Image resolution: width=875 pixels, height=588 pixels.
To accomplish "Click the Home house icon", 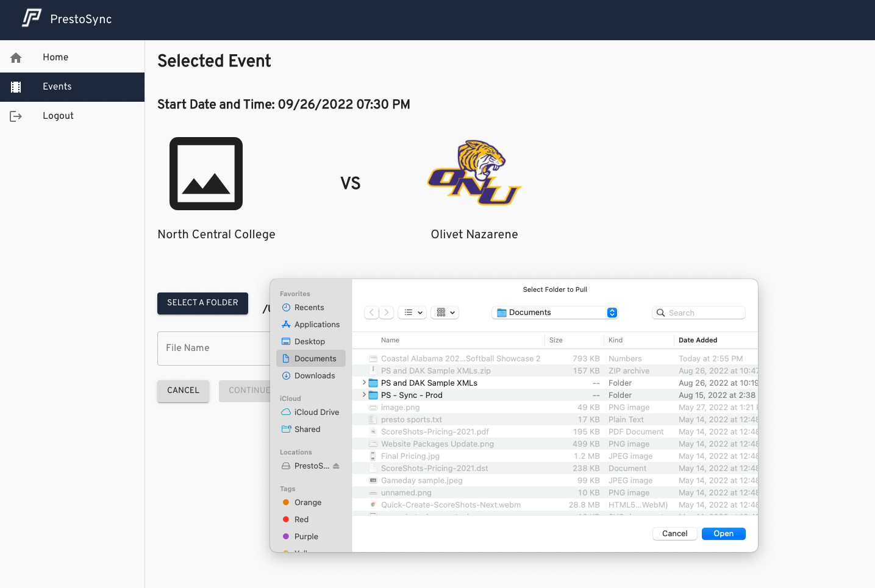I will tap(16, 57).
